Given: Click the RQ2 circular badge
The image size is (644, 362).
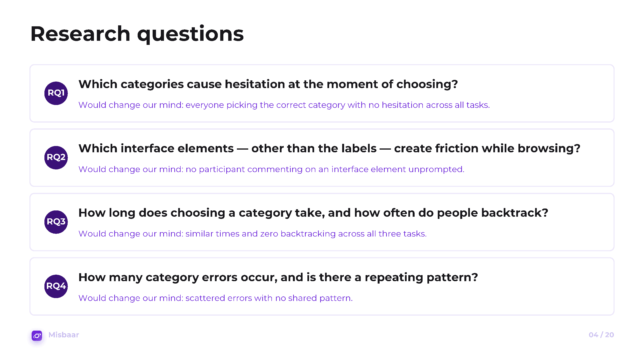Looking at the screenshot, I should pyautogui.click(x=56, y=158).
